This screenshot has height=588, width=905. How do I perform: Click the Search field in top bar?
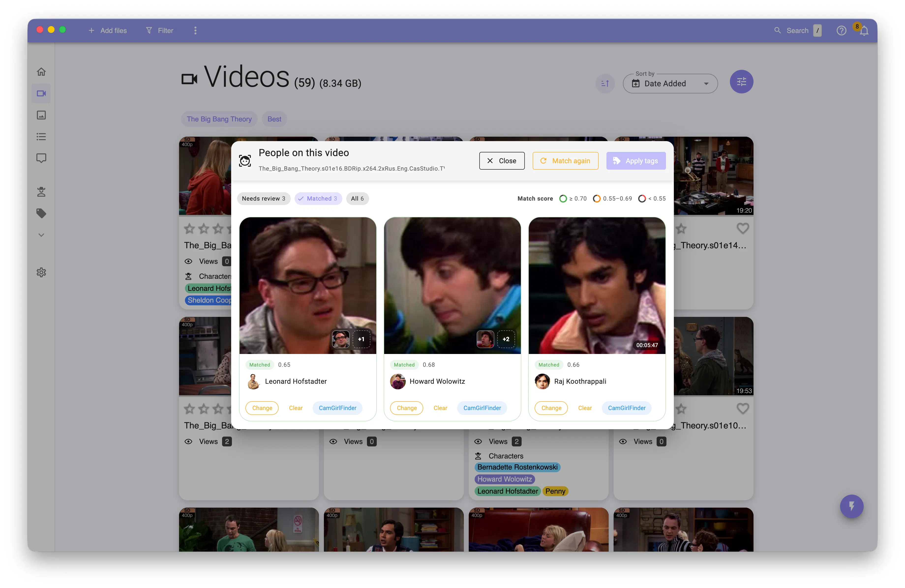point(798,30)
